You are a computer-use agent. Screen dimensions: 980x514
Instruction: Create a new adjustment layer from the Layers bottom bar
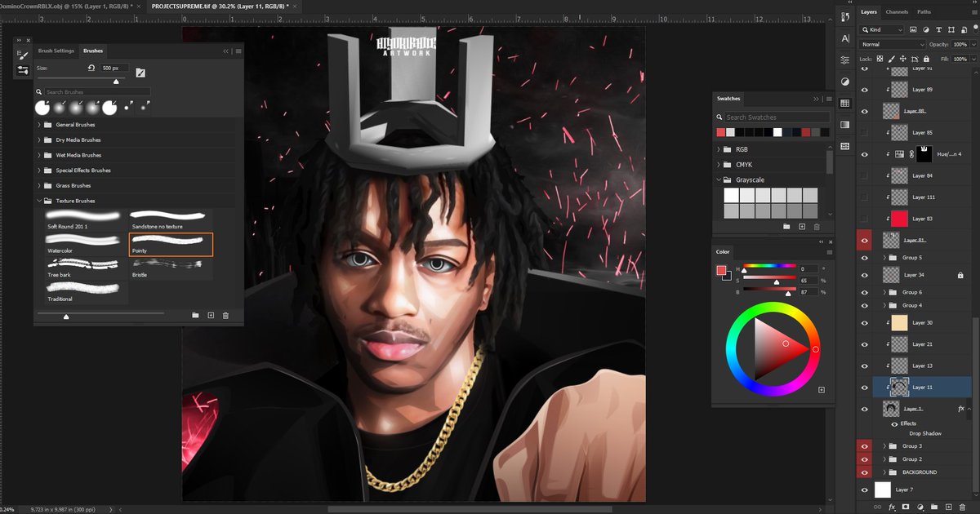coord(920,507)
